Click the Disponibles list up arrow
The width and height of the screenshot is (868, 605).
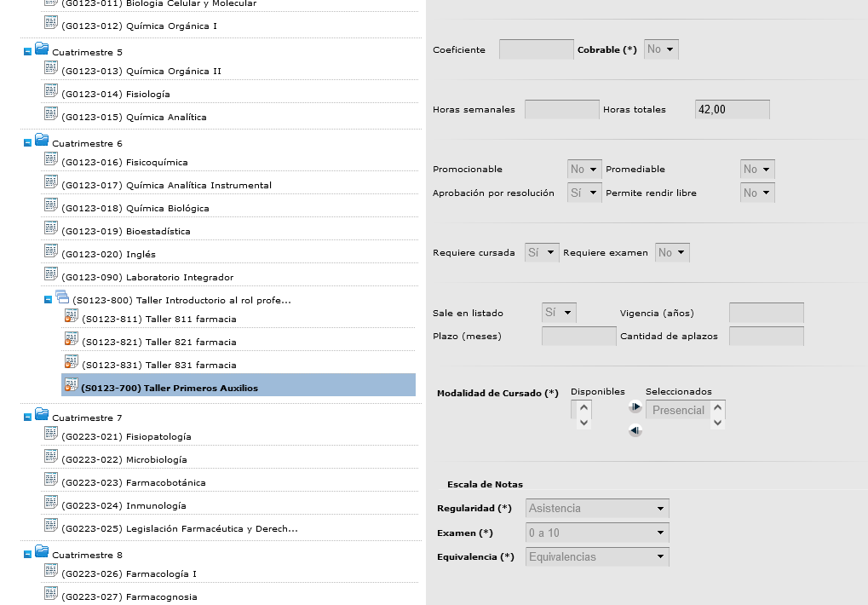pos(583,408)
